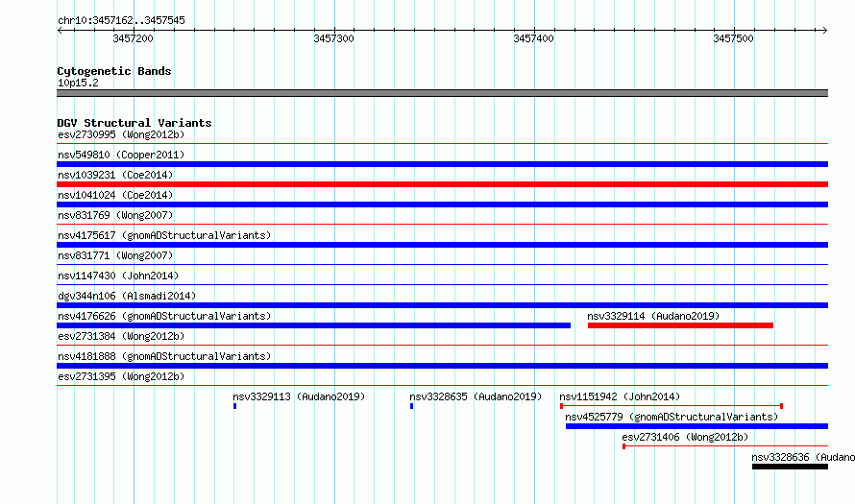Click the dgv344n106 blue bar

(442, 305)
